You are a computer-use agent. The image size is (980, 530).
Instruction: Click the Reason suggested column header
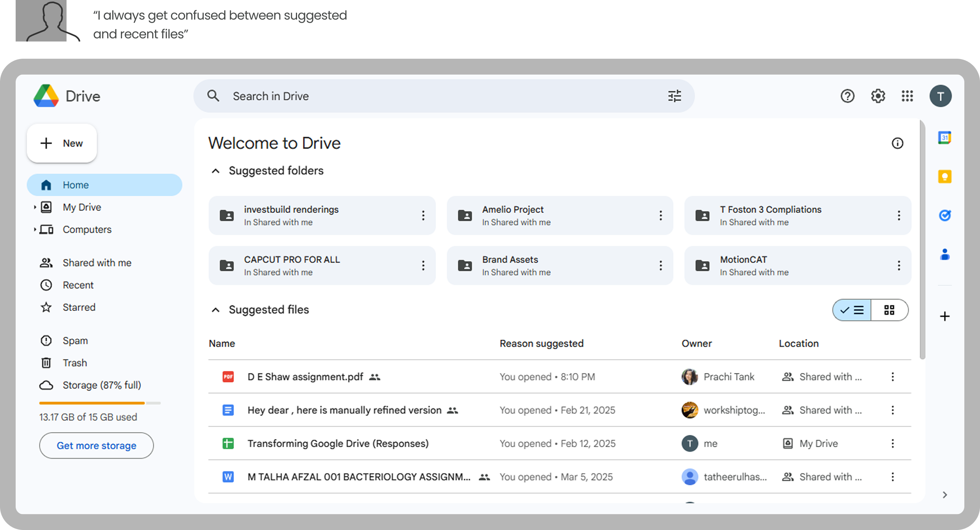(542, 343)
